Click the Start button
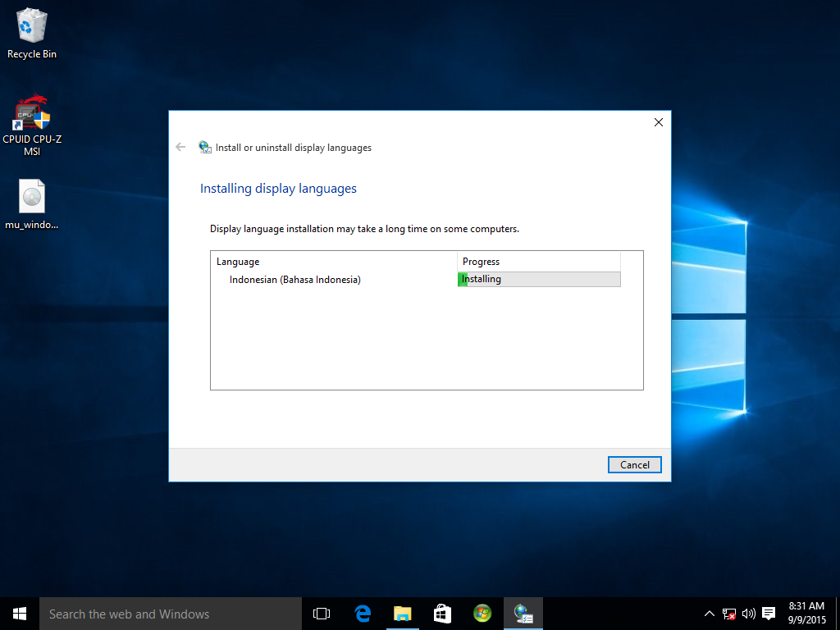840x630 pixels. click(x=18, y=613)
